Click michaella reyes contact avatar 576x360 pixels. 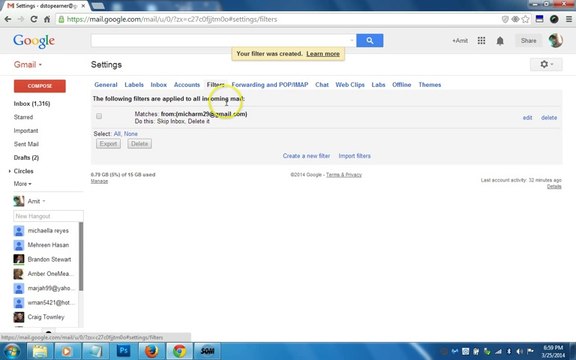tap(19, 231)
